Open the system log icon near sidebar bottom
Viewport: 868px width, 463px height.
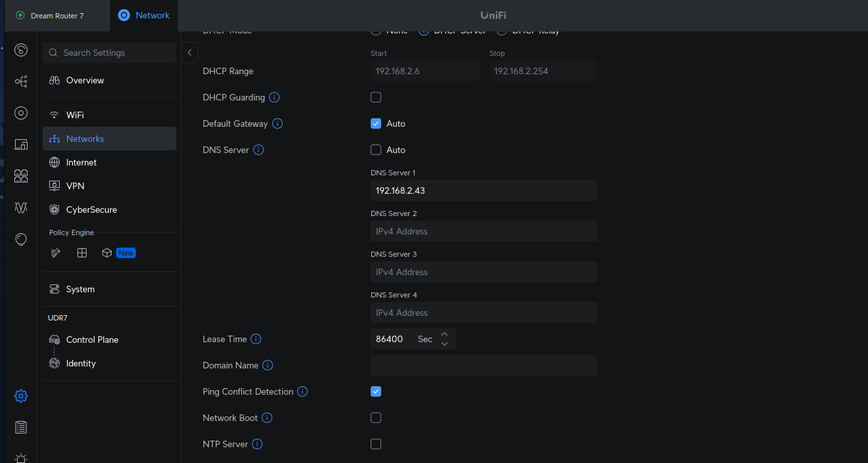pos(20,428)
